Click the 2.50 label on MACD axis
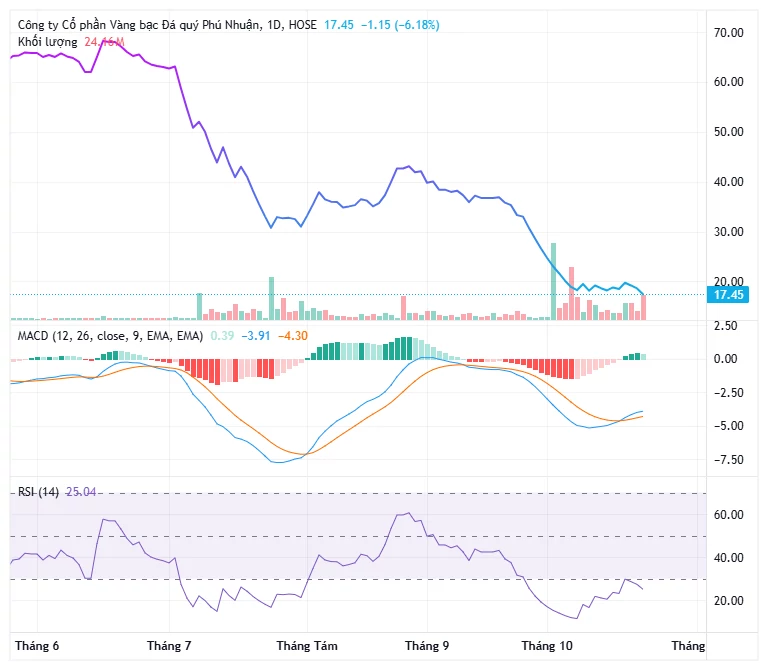Image resolution: width=768 pixels, height=663 pixels. pyautogui.click(x=725, y=326)
